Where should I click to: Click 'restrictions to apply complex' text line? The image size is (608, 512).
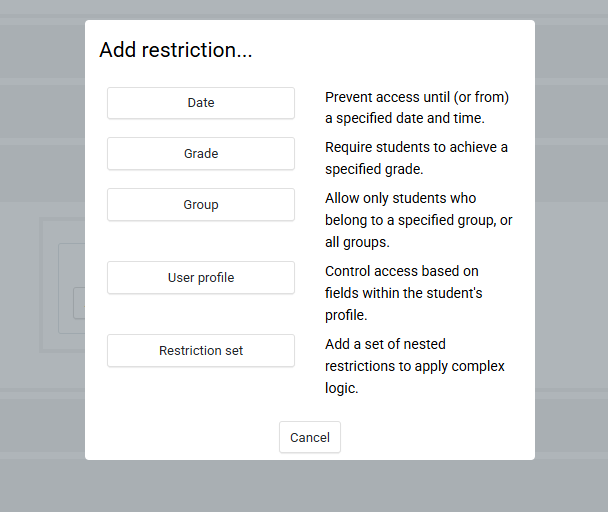pyautogui.click(x=415, y=366)
